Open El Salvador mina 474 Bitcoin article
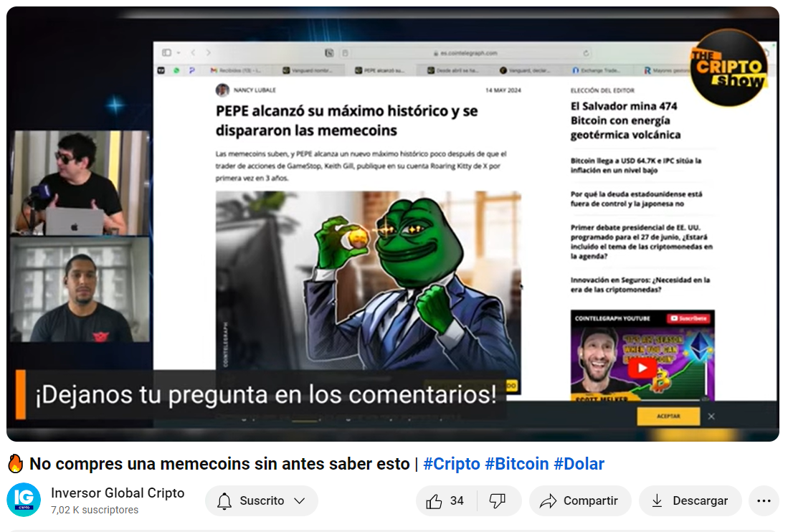788x532 pixels. 626,120
